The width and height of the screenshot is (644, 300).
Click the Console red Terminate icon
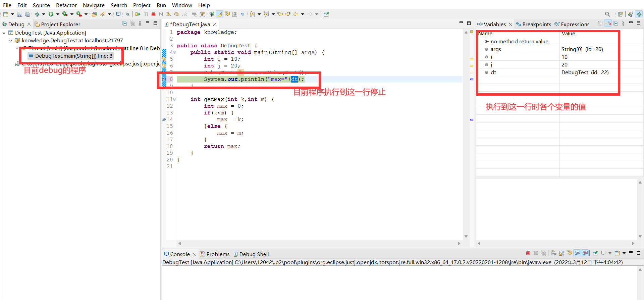coord(528,253)
